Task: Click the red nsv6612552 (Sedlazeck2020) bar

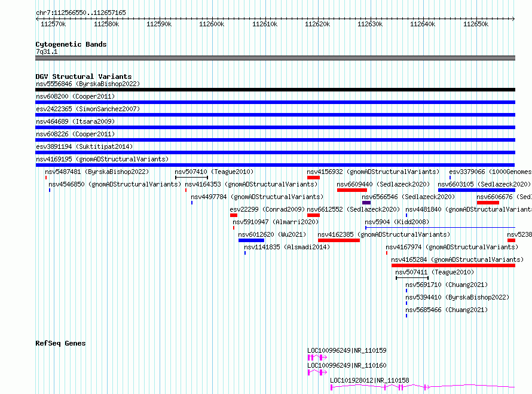Action: click(313, 215)
